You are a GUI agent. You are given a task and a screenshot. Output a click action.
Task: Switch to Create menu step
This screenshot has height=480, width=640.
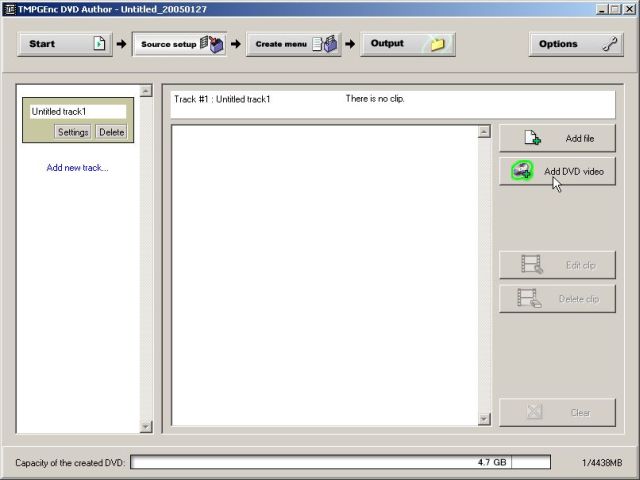pos(293,44)
